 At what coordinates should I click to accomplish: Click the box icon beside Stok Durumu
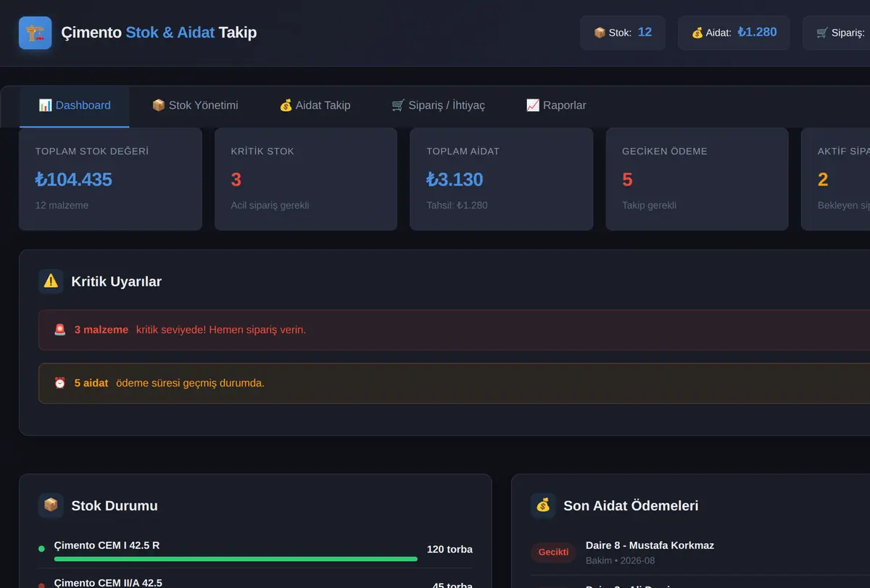(x=51, y=505)
